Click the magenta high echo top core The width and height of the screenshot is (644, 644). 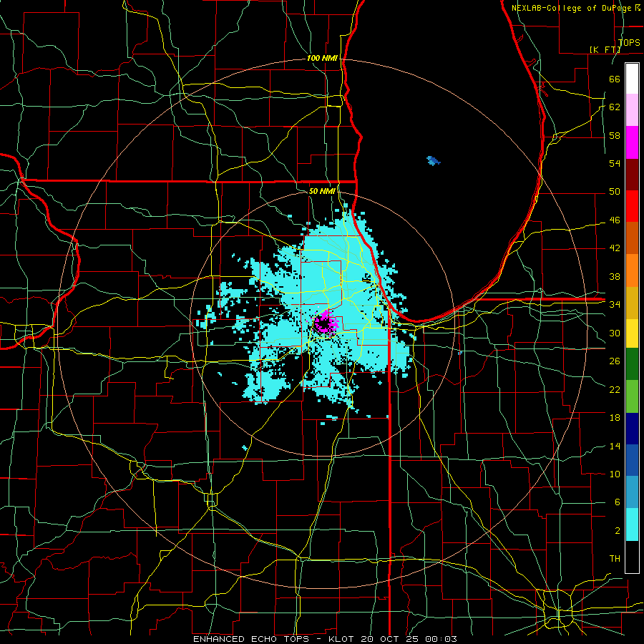tap(326, 322)
